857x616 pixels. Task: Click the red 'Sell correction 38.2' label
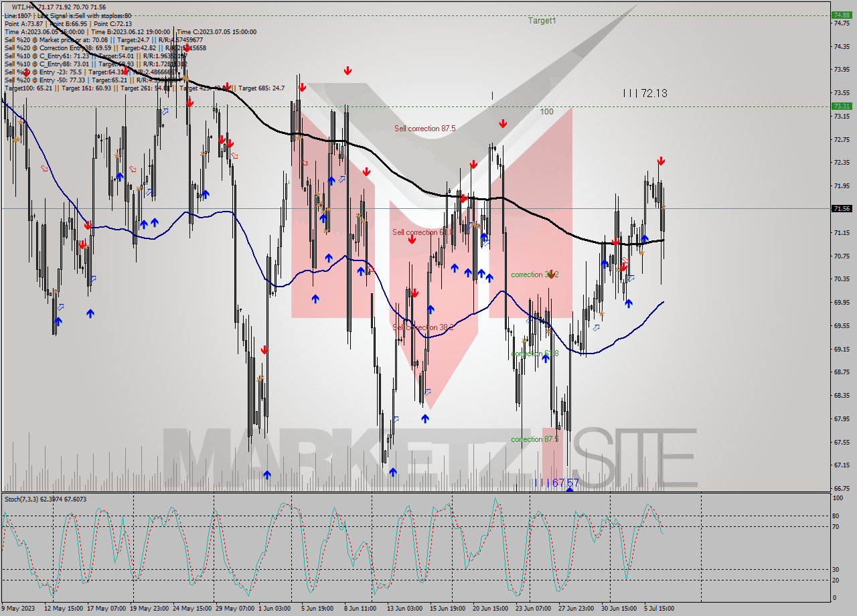(423, 327)
